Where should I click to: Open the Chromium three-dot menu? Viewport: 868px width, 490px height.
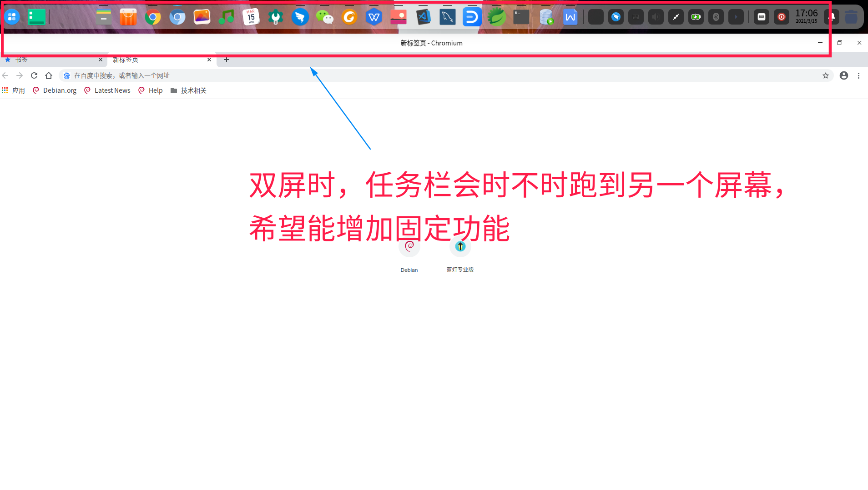859,75
